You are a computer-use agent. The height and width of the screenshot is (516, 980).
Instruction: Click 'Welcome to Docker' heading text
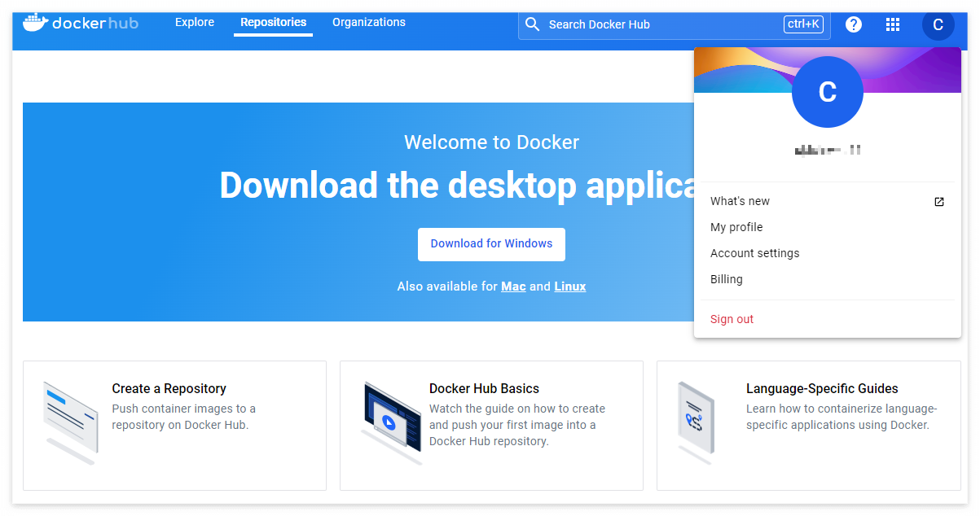(491, 142)
